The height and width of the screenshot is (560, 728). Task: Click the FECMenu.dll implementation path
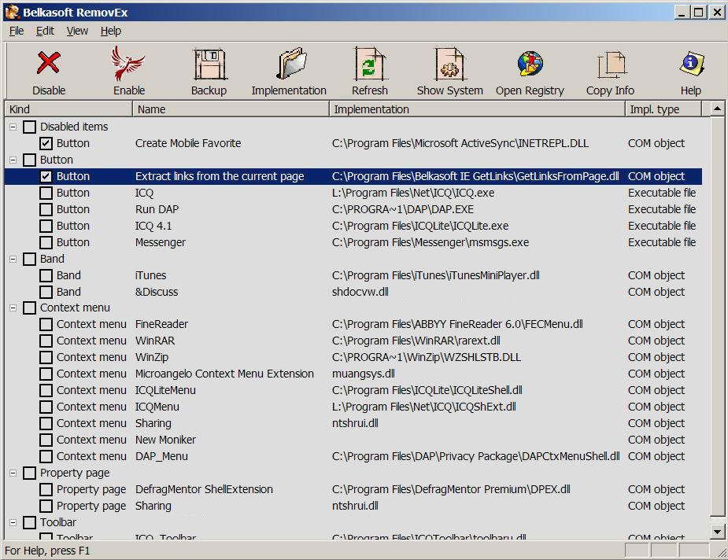pyautogui.click(x=457, y=324)
